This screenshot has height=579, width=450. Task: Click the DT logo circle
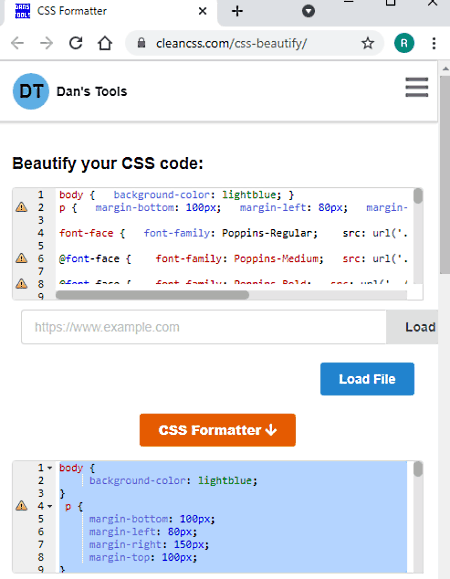[x=31, y=91]
